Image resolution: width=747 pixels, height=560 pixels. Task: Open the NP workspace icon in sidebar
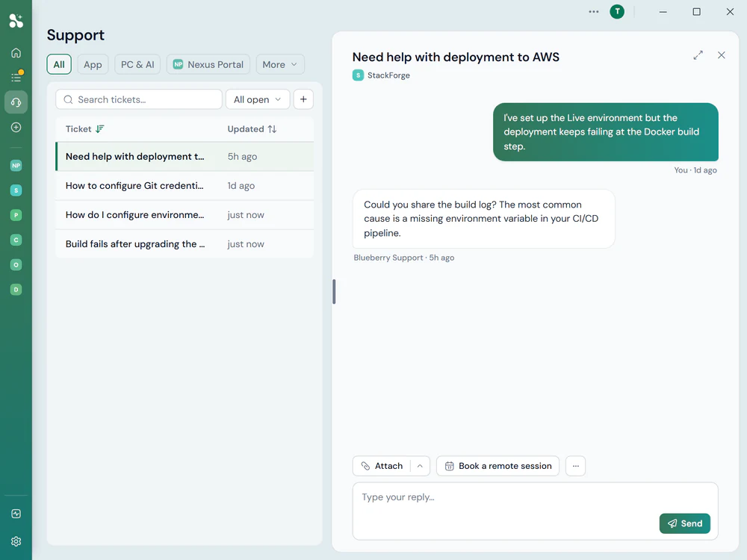click(16, 166)
